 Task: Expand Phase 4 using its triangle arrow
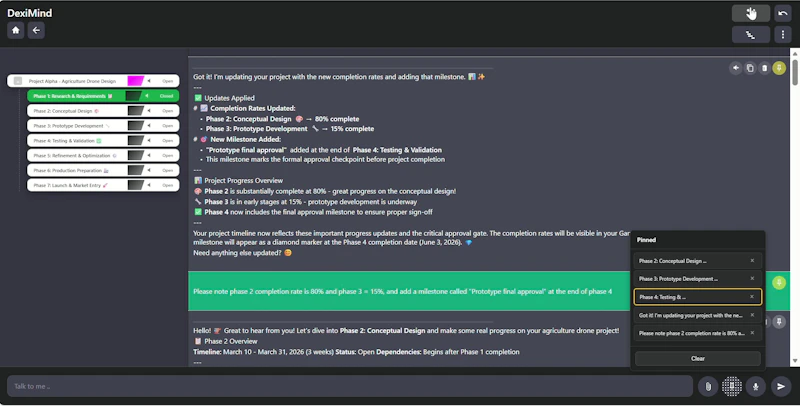149,140
